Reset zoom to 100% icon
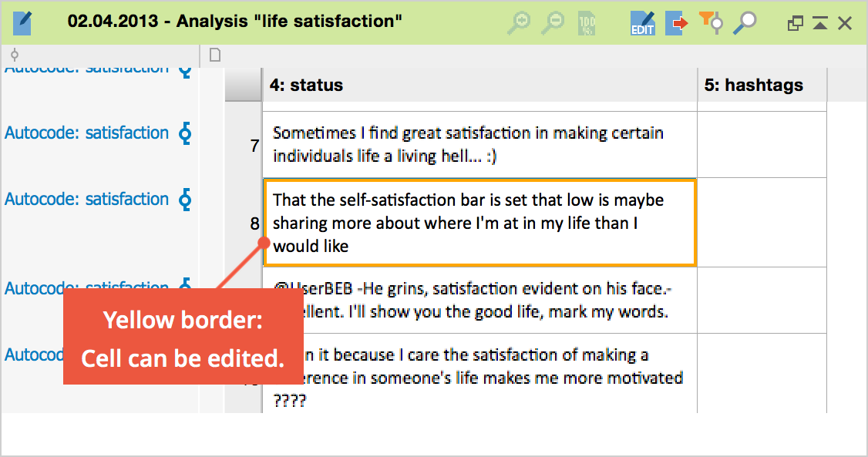This screenshot has height=457, width=868. coord(587,23)
